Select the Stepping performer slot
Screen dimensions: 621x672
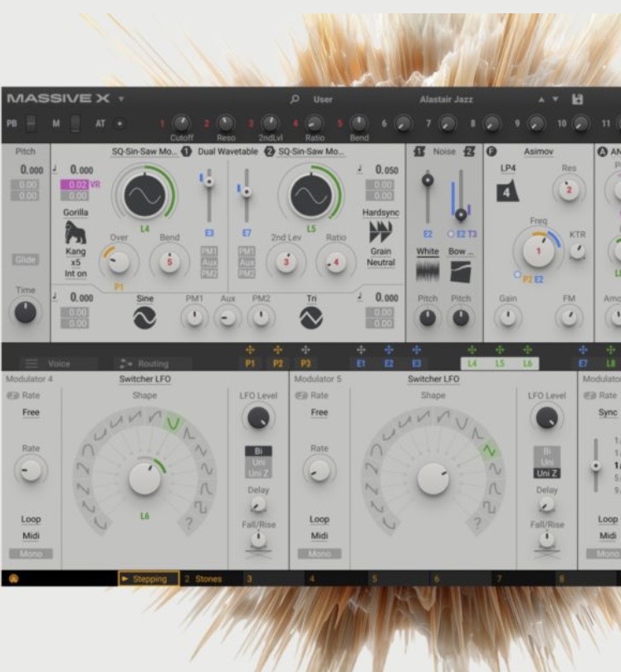click(x=149, y=579)
